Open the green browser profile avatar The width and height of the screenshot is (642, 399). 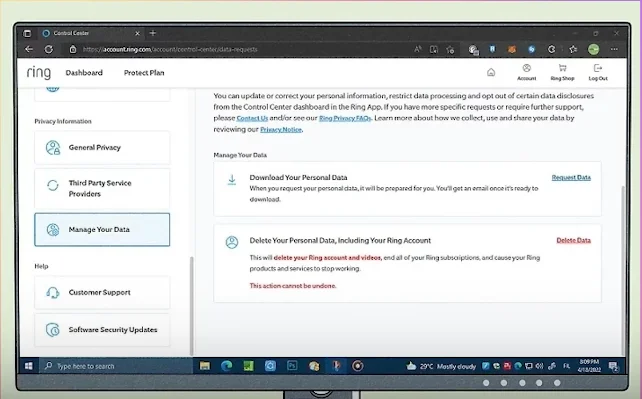[594, 49]
